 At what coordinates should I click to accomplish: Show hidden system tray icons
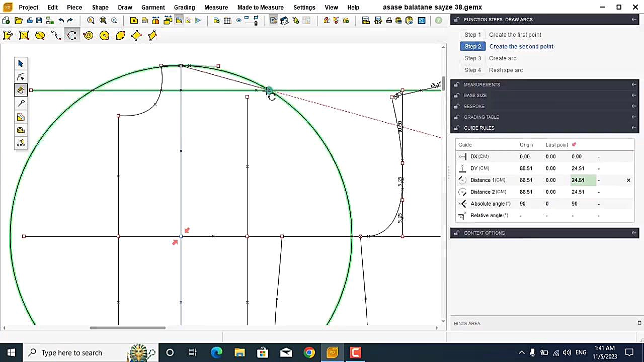pyautogui.click(x=522, y=352)
